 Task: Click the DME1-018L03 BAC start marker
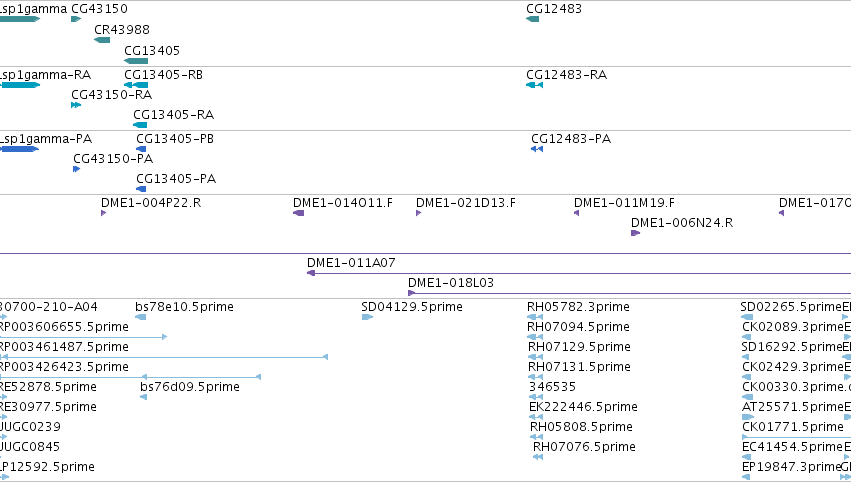click(411, 293)
